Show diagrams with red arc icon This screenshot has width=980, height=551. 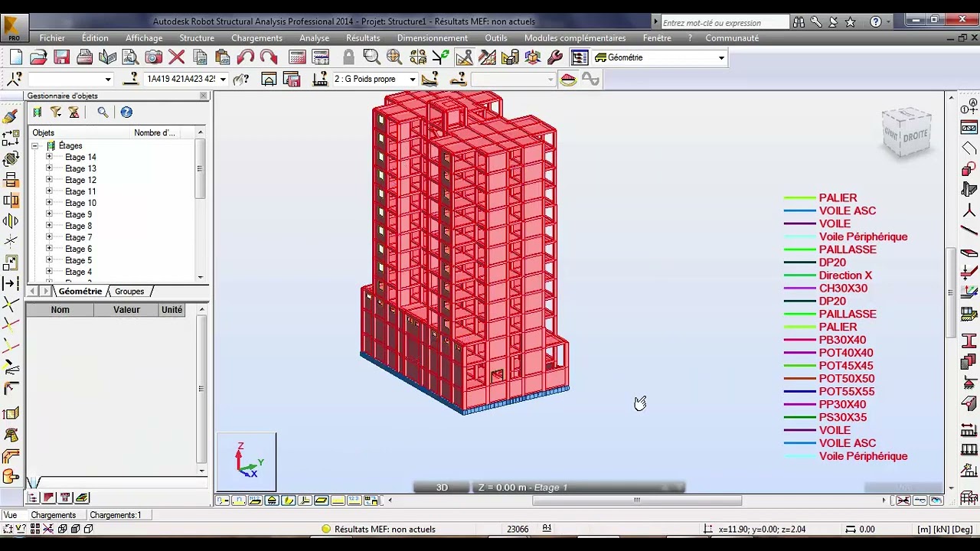pos(568,79)
